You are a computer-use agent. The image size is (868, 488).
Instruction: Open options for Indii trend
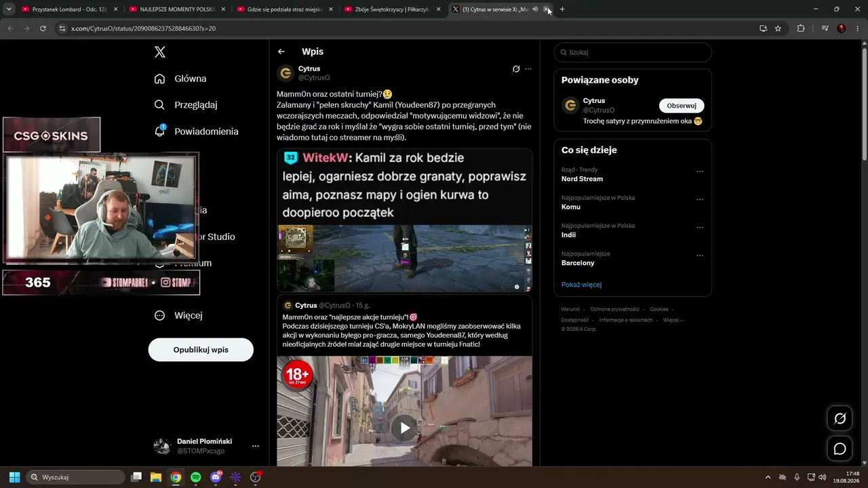[x=701, y=228]
